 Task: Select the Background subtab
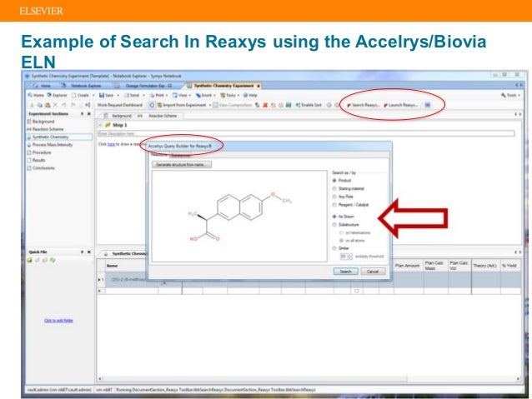pyautogui.click(x=118, y=116)
